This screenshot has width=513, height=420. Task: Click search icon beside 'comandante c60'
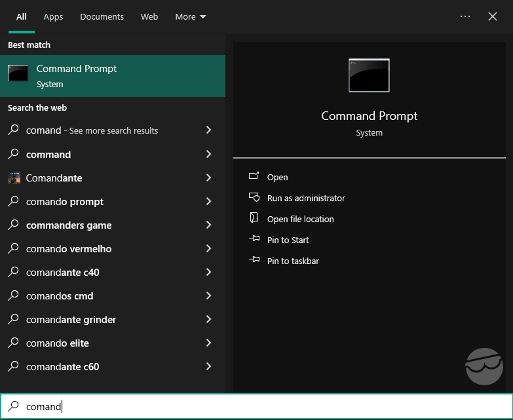[x=13, y=366]
